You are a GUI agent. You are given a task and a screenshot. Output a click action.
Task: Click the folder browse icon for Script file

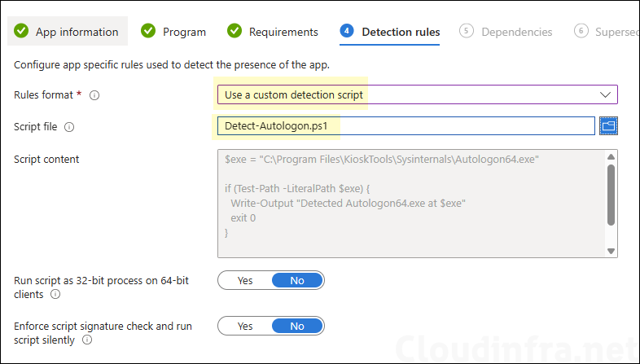coord(608,126)
